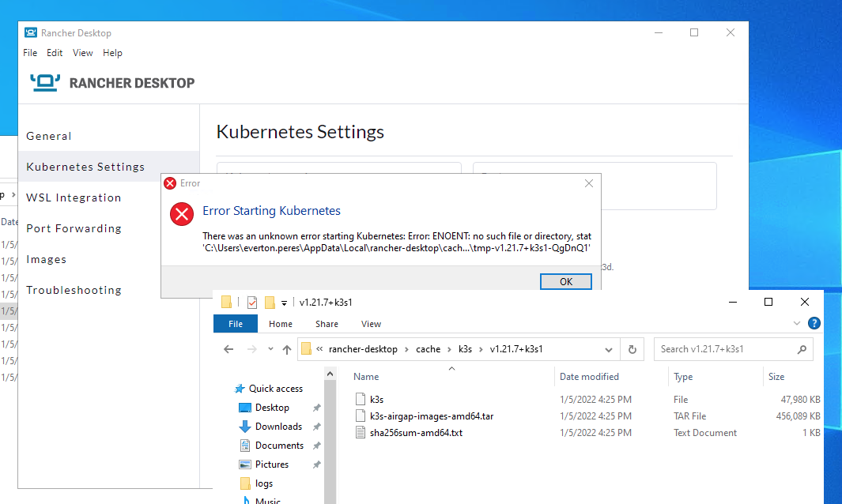Click the sha256sum-amd64.txt file icon
This screenshot has width=842, height=504.
(x=361, y=433)
